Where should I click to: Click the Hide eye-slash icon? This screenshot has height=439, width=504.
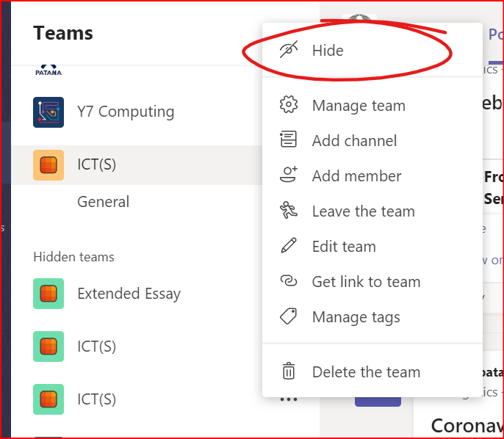pos(289,50)
